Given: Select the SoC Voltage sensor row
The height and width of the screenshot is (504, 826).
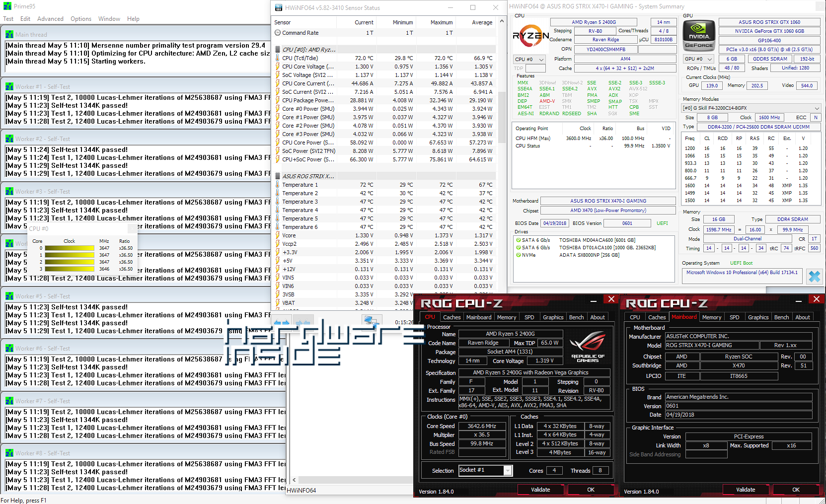Looking at the screenshot, I should point(384,75).
